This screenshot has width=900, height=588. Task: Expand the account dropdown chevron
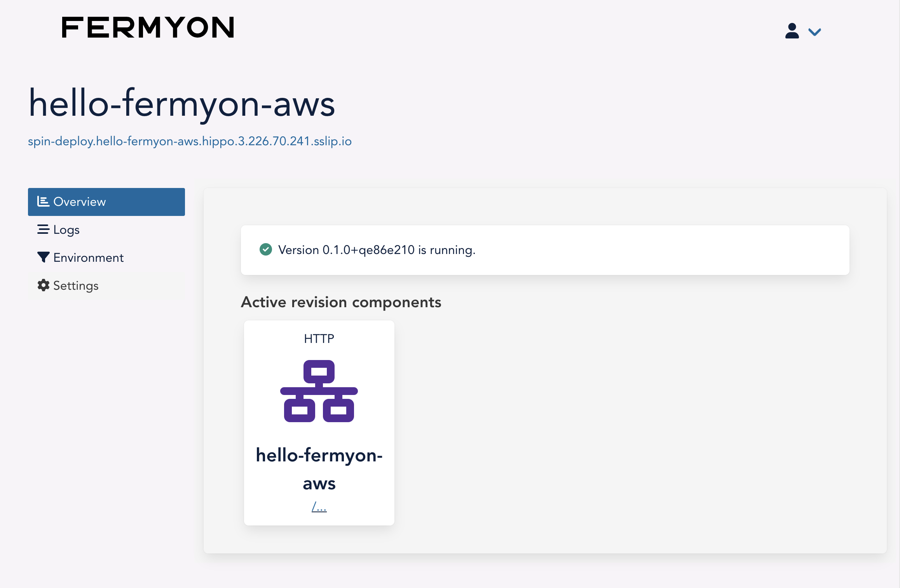(815, 32)
